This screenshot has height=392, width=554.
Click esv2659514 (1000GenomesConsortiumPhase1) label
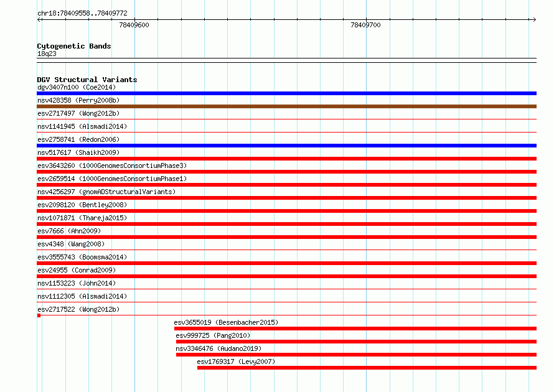point(112,179)
